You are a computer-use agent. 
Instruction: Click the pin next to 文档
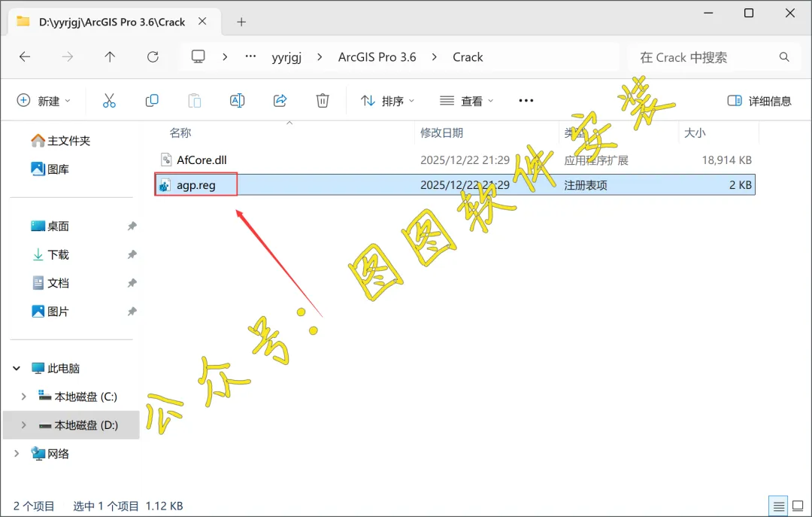coord(132,283)
